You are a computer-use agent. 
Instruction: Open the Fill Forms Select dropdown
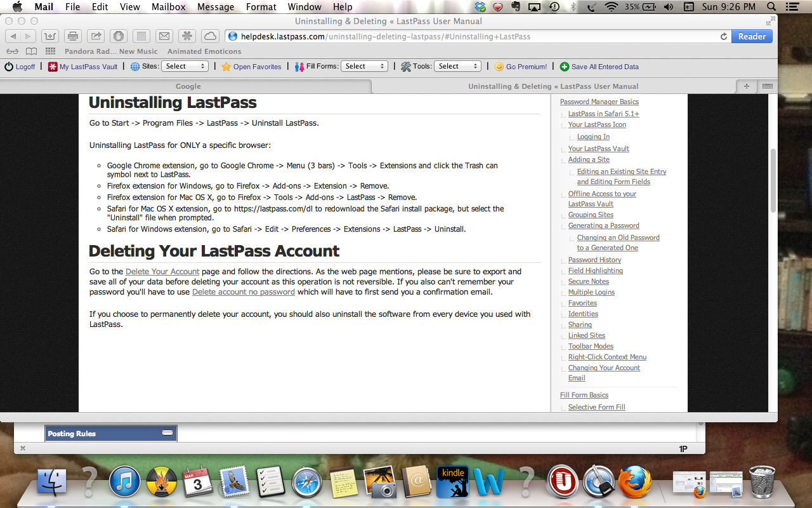point(365,66)
